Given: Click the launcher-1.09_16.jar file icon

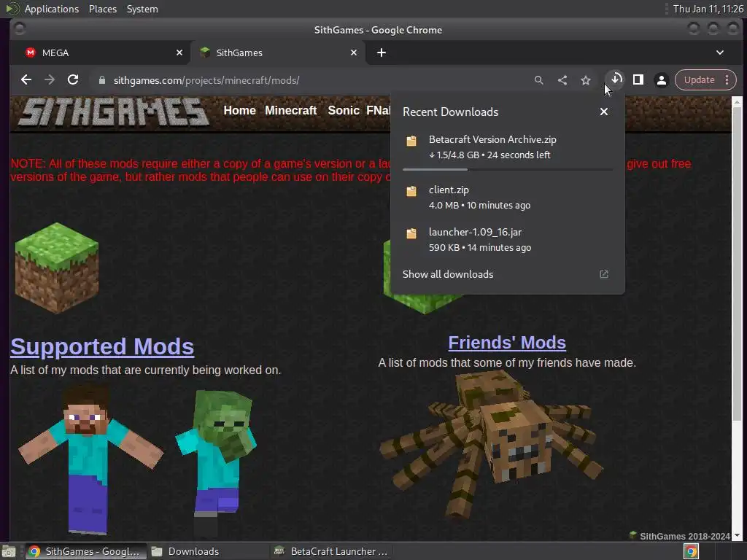Looking at the screenshot, I should pos(411,233).
